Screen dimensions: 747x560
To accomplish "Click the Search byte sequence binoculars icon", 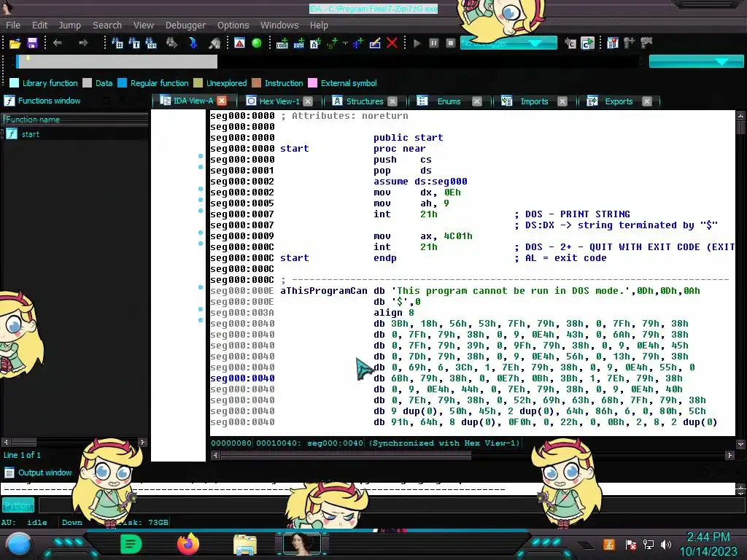I will (151, 43).
